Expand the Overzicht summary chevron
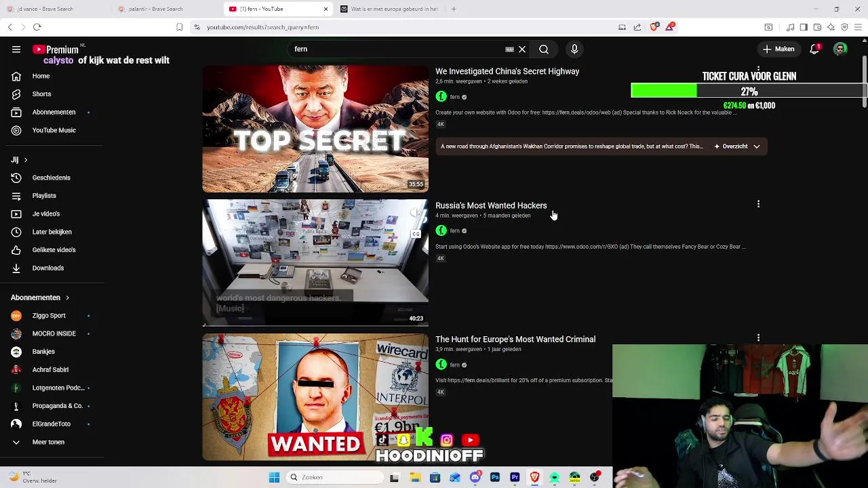 point(757,146)
